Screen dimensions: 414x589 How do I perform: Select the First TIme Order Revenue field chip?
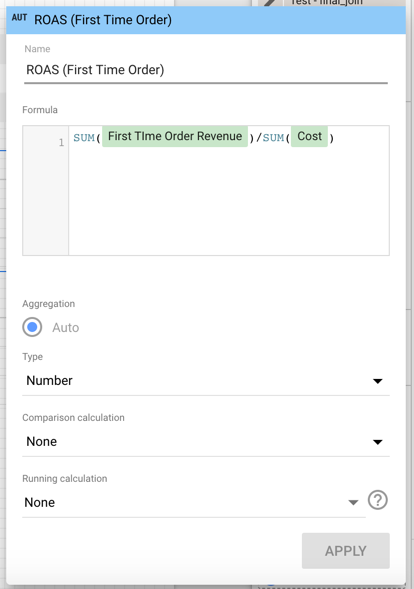point(175,136)
